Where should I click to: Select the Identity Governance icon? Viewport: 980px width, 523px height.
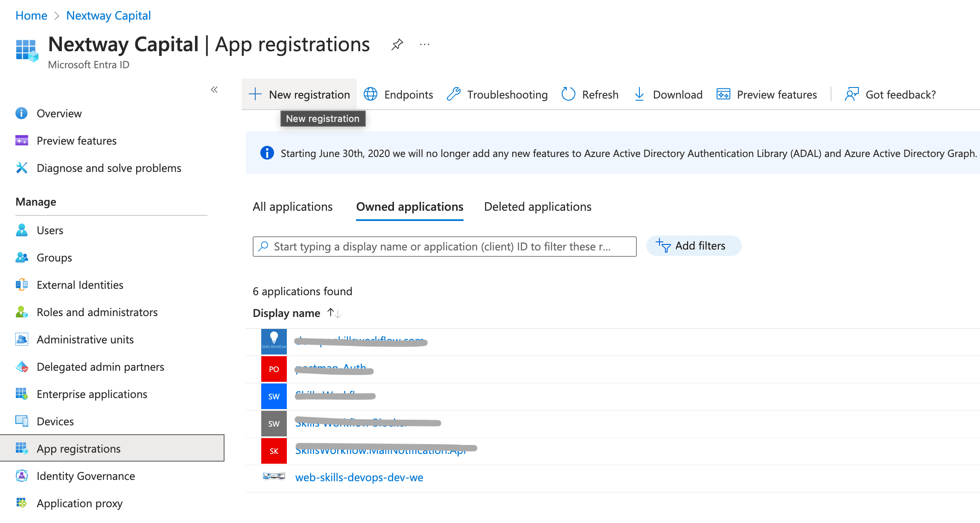(21, 476)
